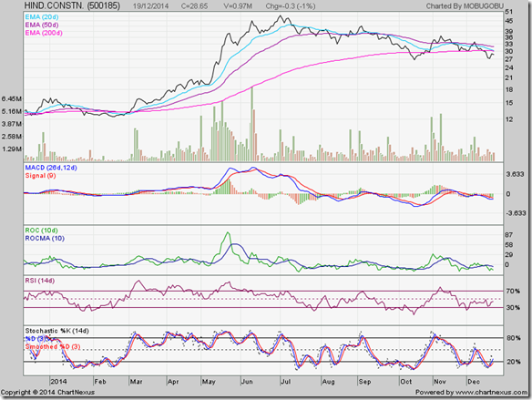532x400 pixels.
Task: Select the EMA (50d) legend entry
Action: 42,25
